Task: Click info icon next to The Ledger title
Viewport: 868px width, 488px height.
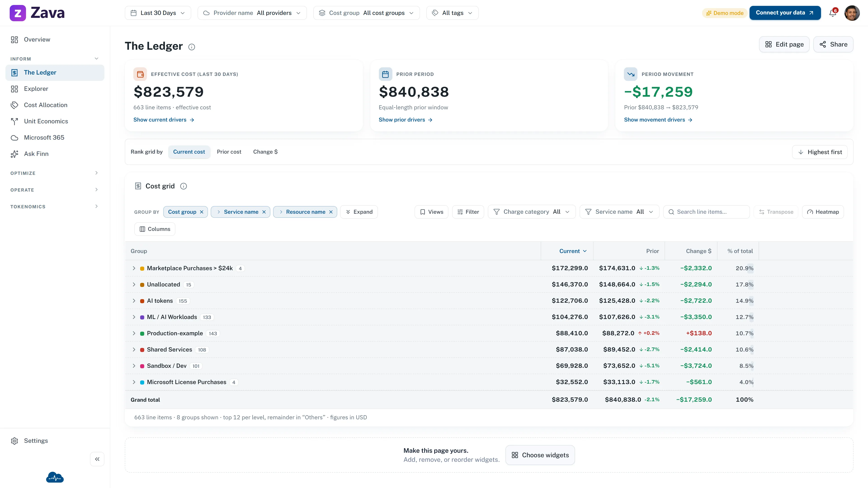Action: (192, 47)
